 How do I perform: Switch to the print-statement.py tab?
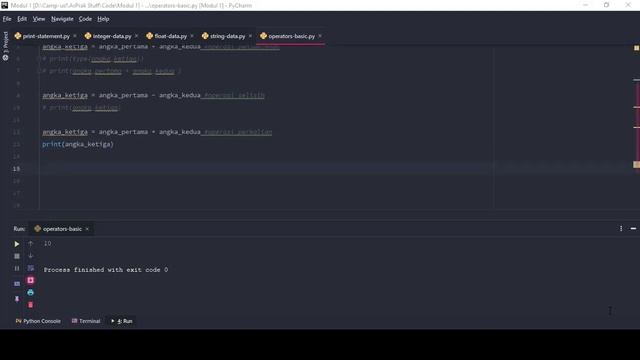(x=46, y=36)
